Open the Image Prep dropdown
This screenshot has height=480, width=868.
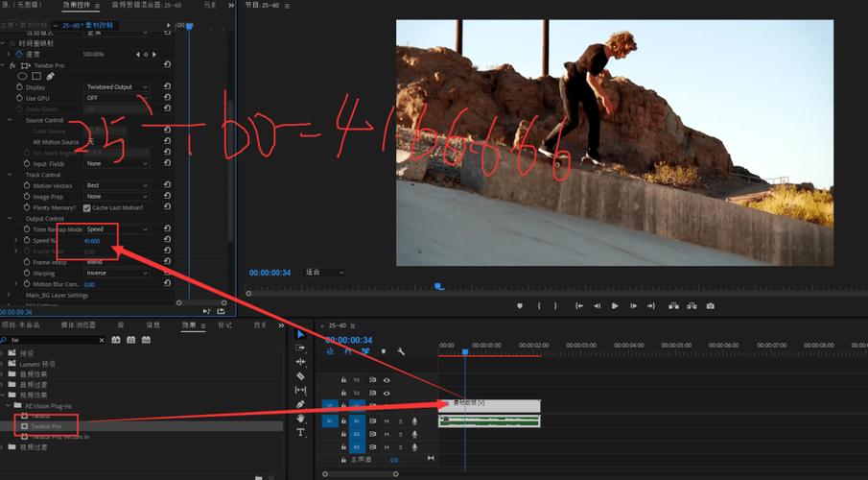click(x=117, y=196)
